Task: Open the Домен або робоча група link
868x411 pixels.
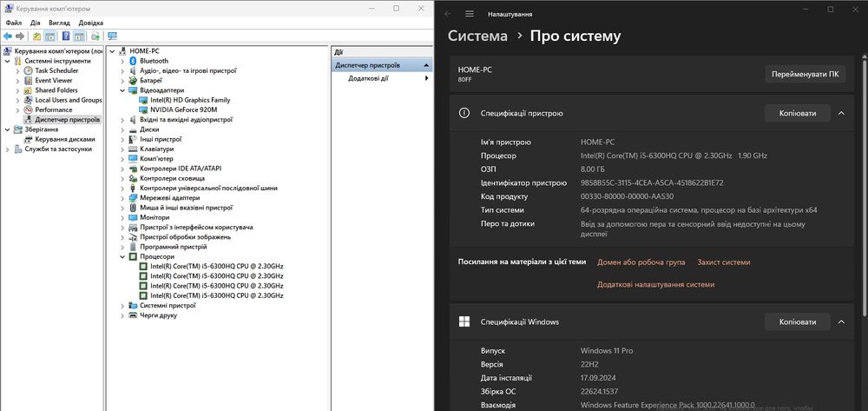Action: click(x=641, y=262)
